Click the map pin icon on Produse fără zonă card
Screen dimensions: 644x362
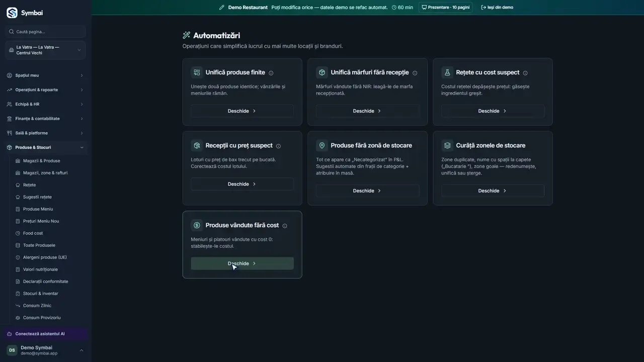coord(322,145)
